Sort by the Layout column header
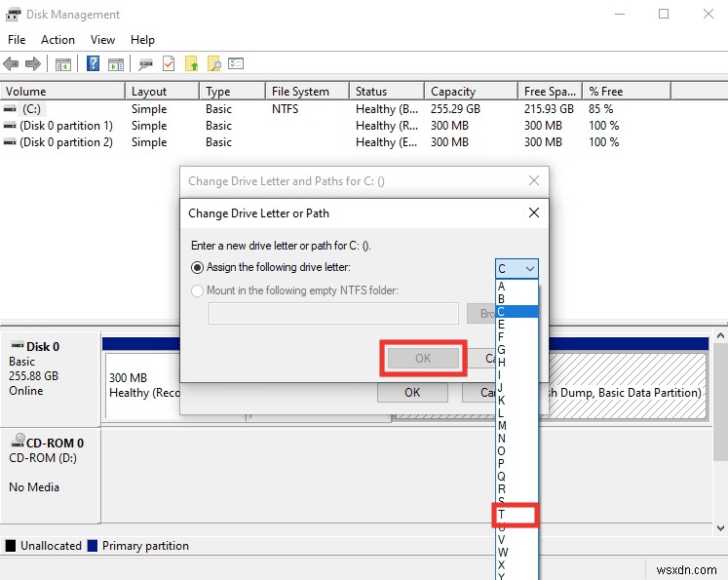Image resolution: width=728 pixels, height=580 pixels. 163,92
